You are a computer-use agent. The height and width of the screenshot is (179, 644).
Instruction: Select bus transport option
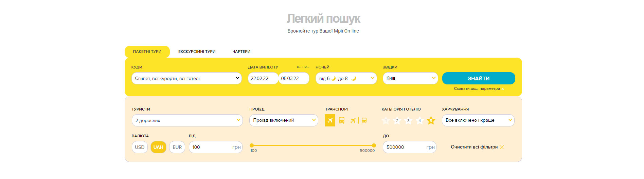pos(342,120)
